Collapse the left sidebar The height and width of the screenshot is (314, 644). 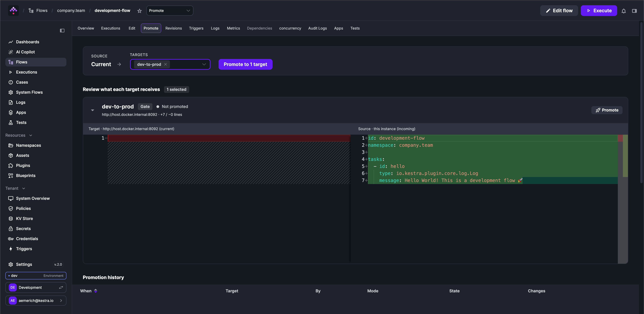coord(62,31)
